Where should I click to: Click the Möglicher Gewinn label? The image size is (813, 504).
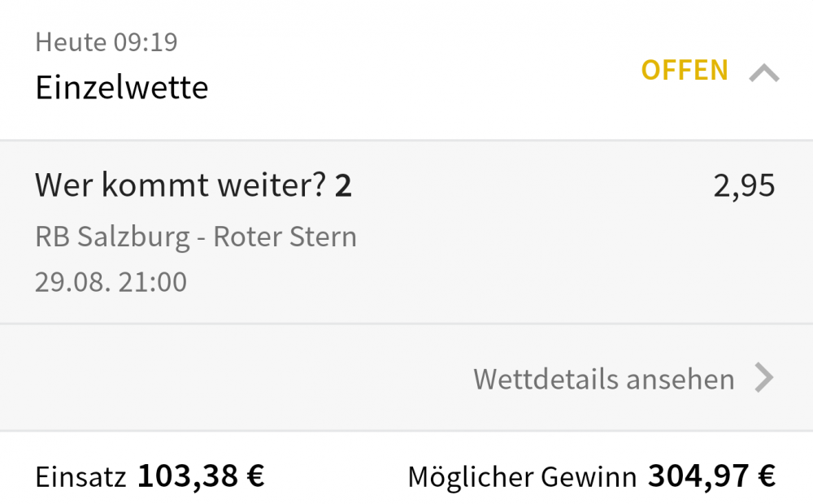pyautogui.click(x=522, y=477)
